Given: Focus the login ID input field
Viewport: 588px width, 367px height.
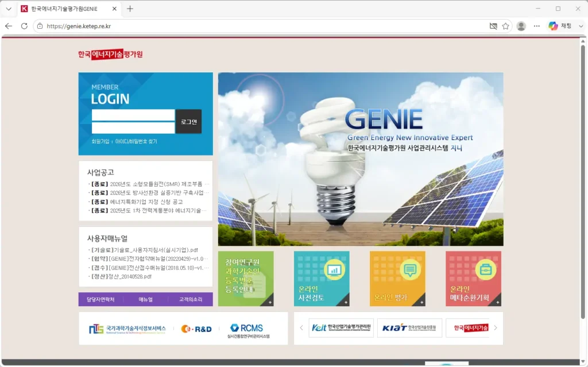Looking at the screenshot, I should tap(133, 115).
